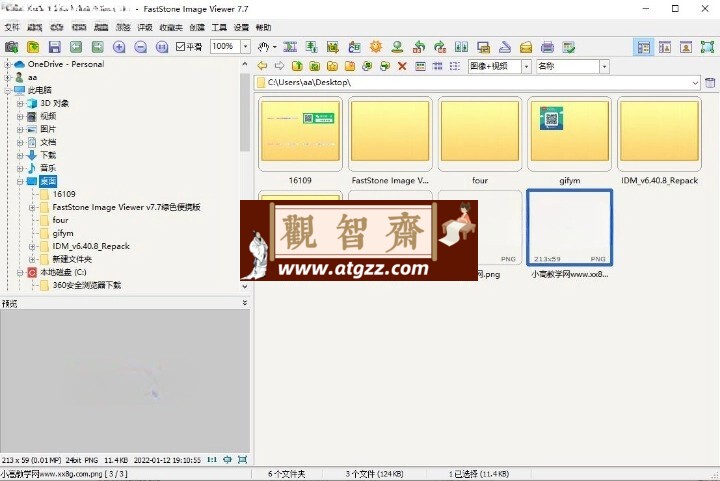Open the 收藏夹 menu
Image resolution: width=720 pixels, height=481 pixels.
tap(171, 28)
